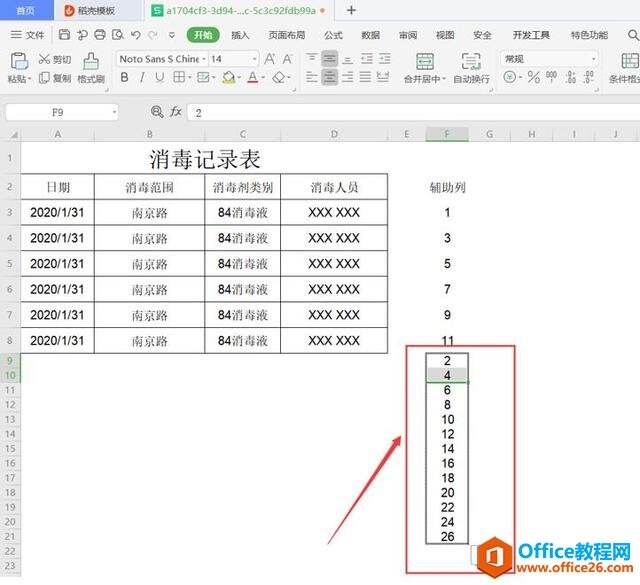Activate the Format Painter 格式刷
The width and height of the screenshot is (640, 585).
[91, 68]
